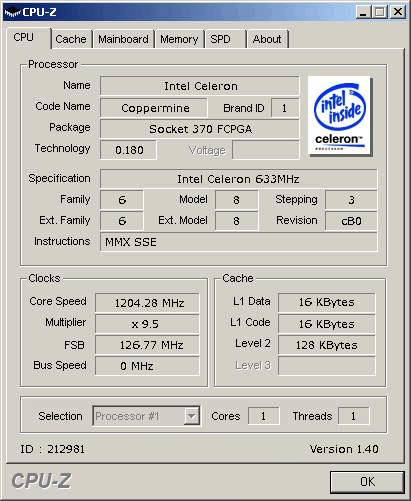
Task: Click the empty Level 3 cache field
Action: pyautogui.click(x=327, y=366)
